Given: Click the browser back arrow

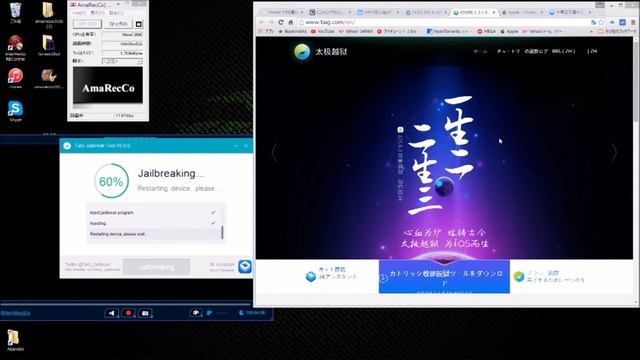Looking at the screenshot, I should (x=262, y=22).
